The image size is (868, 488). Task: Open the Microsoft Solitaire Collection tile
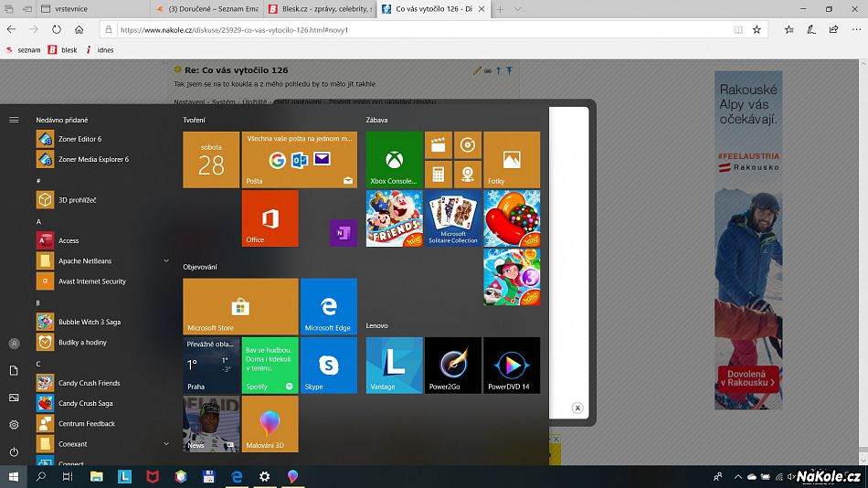pos(453,218)
